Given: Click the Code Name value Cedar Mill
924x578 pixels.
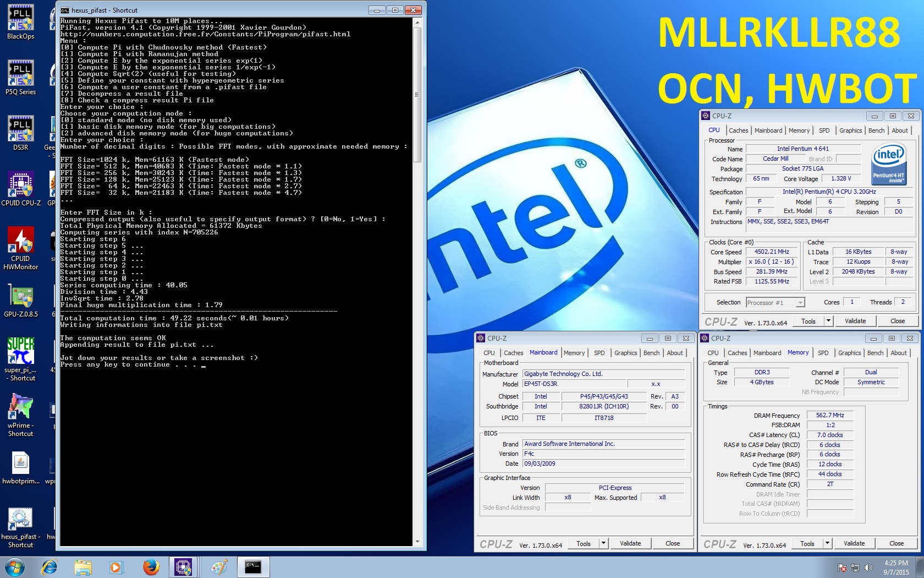Looking at the screenshot, I should [776, 159].
